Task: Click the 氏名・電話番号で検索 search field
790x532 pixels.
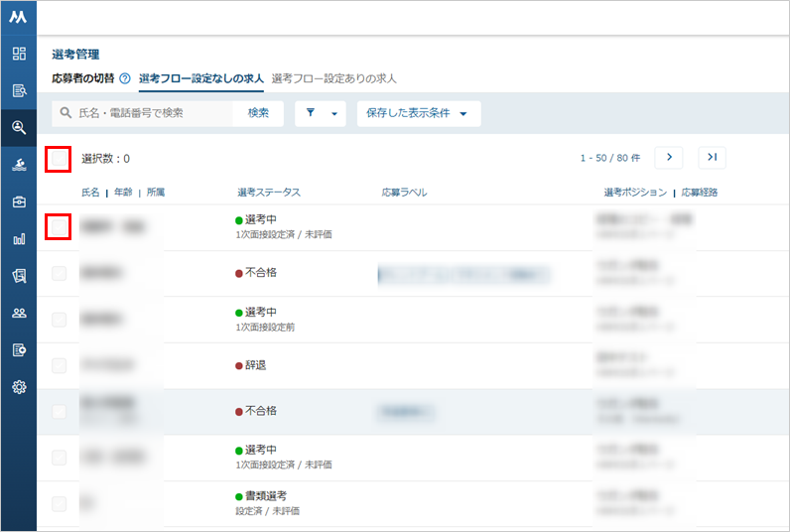Action: point(143,113)
